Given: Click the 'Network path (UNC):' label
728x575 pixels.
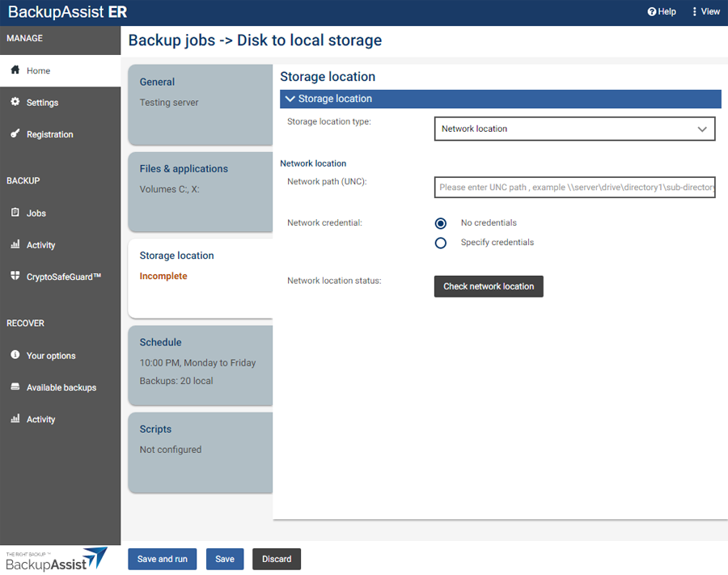Looking at the screenshot, I should point(327,181).
